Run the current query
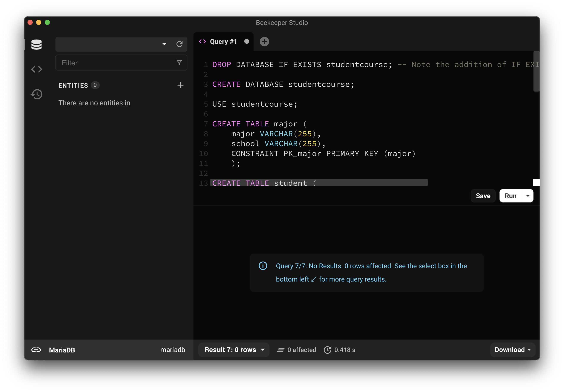The image size is (564, 392). tap(510, 196)
